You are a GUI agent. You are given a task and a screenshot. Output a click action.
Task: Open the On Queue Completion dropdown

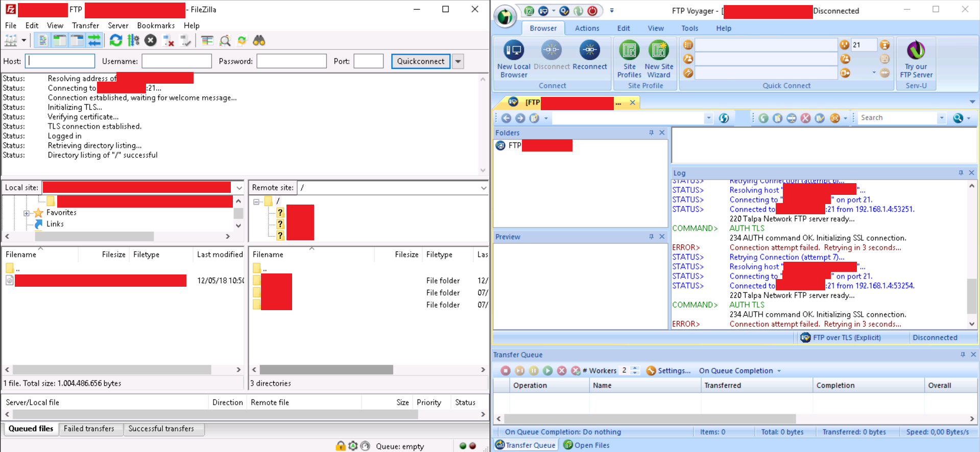(x=740, y=371)
